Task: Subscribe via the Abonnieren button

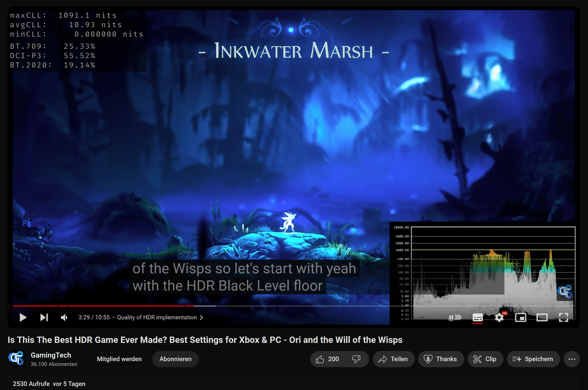Action: coord(175,359)
